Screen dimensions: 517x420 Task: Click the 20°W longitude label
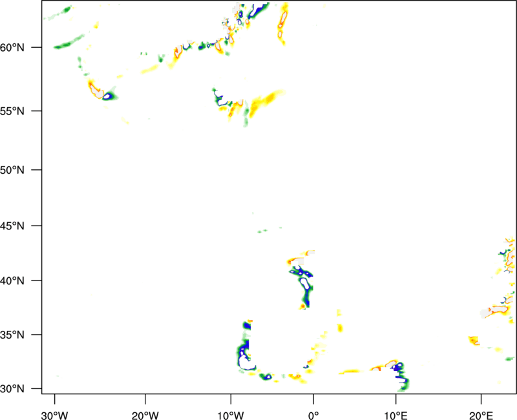(x=145, y=415)
